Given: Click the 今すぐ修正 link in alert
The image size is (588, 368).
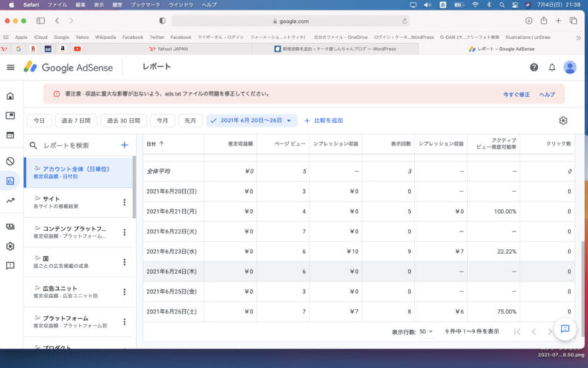Looking at the screenshot, I should click(517, 95).
